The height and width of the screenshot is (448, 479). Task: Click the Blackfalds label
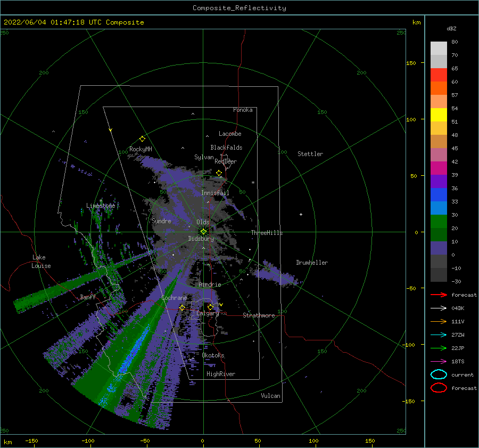(226, 148)
